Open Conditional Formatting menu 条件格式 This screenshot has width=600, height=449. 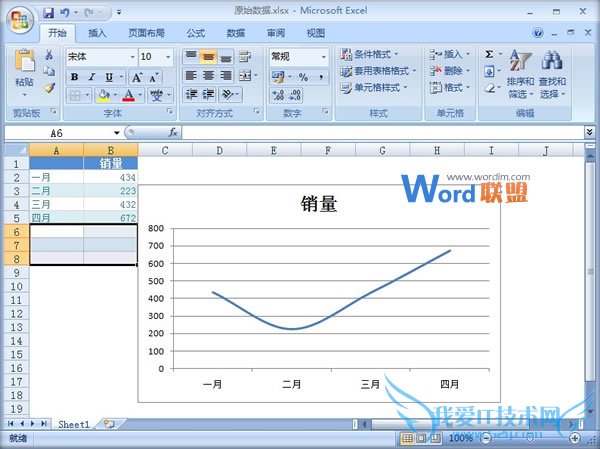369,54
